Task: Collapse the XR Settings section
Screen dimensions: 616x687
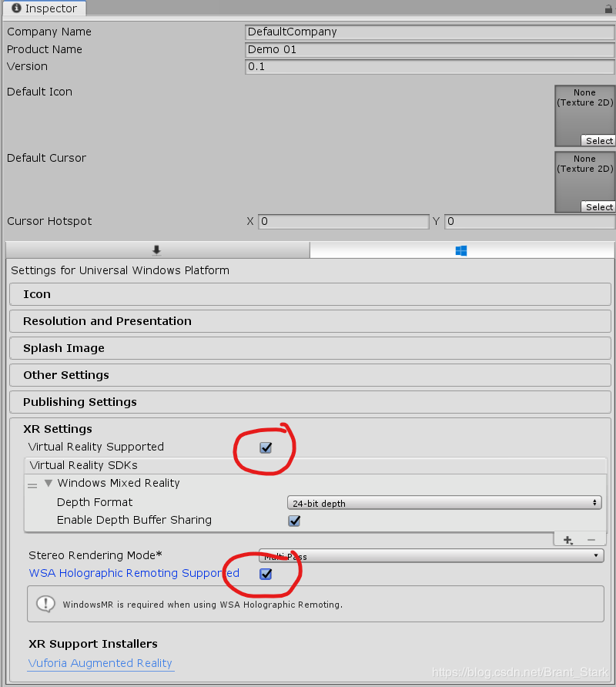Action: (x=58, y=428)
